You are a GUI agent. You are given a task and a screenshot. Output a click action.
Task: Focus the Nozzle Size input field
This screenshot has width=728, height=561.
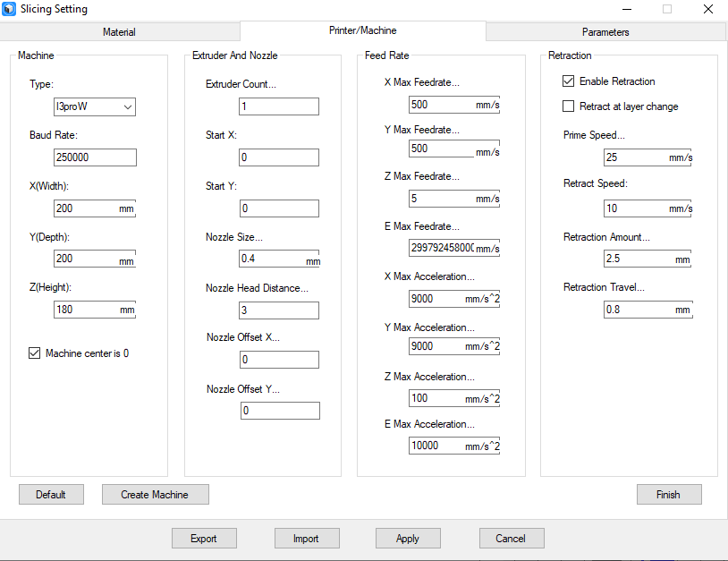272,259
